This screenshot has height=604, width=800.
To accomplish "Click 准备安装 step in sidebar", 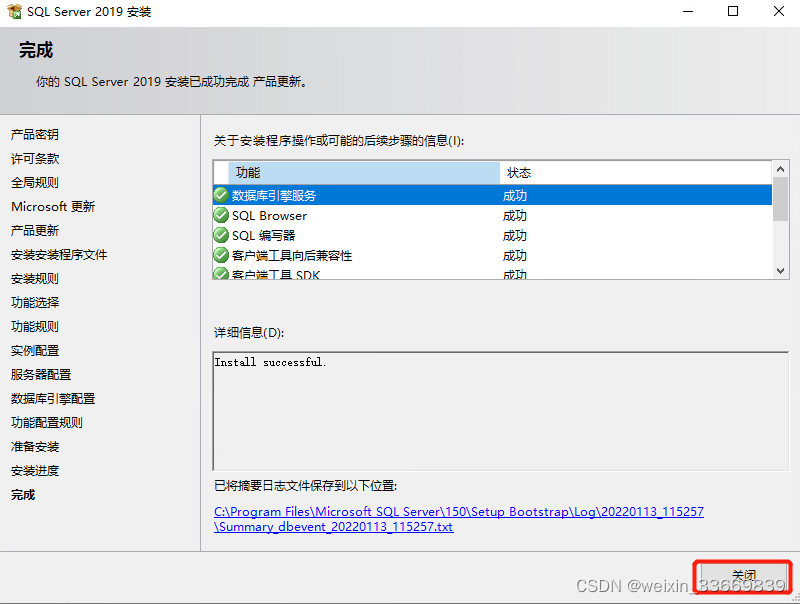I will (35, 446).
